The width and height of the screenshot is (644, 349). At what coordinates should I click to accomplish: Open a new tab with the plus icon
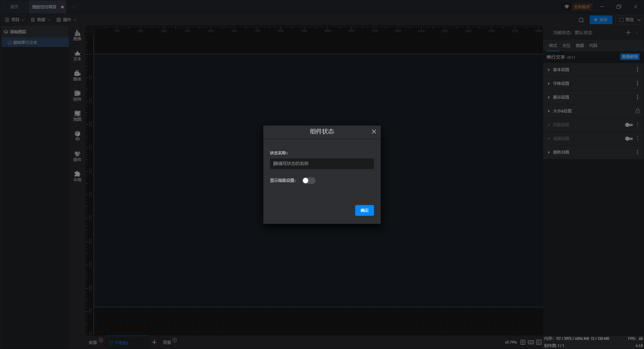[73, 7]
